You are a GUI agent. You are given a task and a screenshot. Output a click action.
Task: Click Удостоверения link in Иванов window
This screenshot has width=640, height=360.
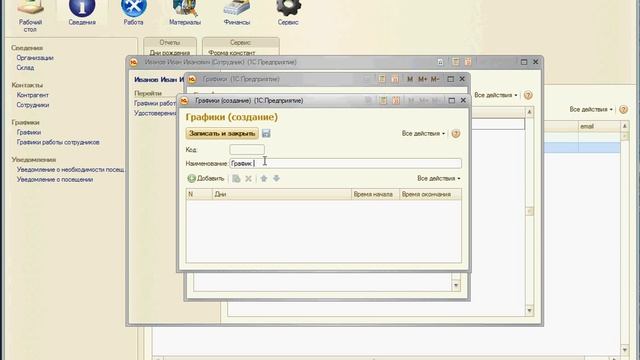click(156, 113)
